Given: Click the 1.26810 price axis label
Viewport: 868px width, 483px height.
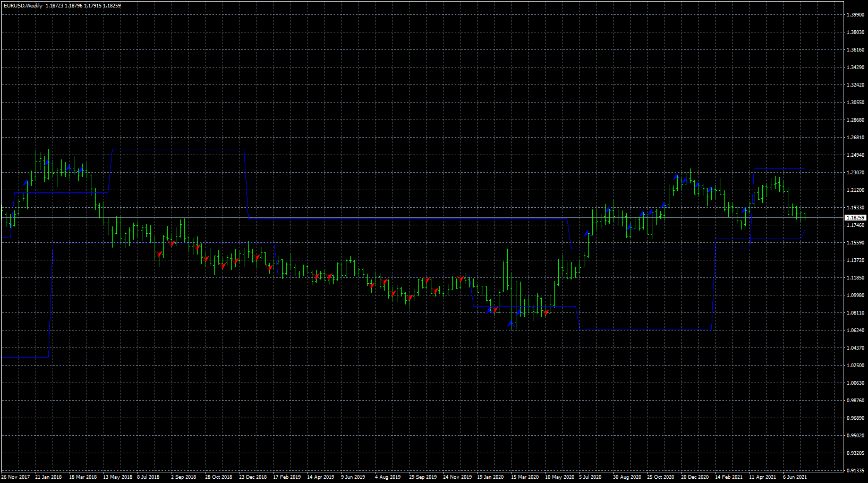Looking at the screenshot, I should click(855, 138).
